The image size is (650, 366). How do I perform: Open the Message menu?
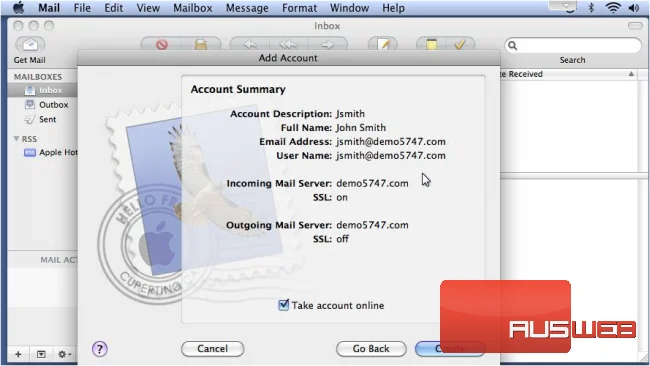coord(247,8)
